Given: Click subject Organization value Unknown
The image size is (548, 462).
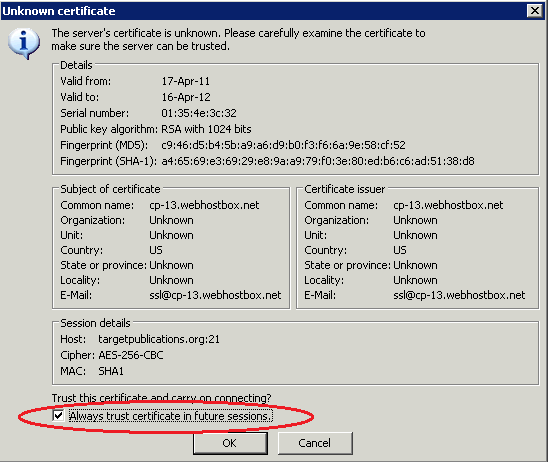Looking at the screenshot, I should 171,220.
